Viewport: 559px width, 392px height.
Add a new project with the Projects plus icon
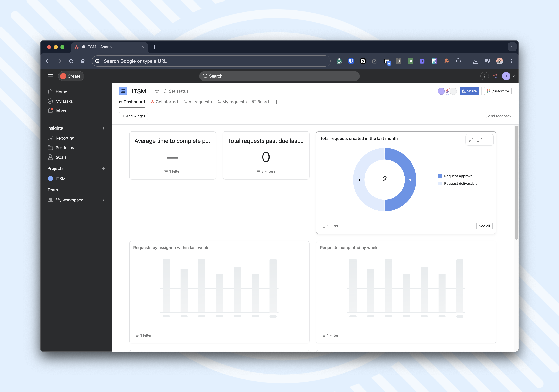click(104, 168)
